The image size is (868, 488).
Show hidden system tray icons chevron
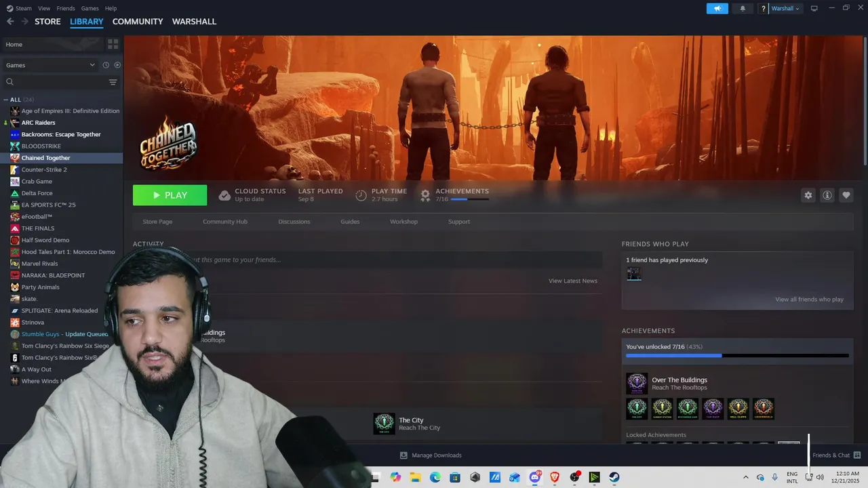(746, 477)
